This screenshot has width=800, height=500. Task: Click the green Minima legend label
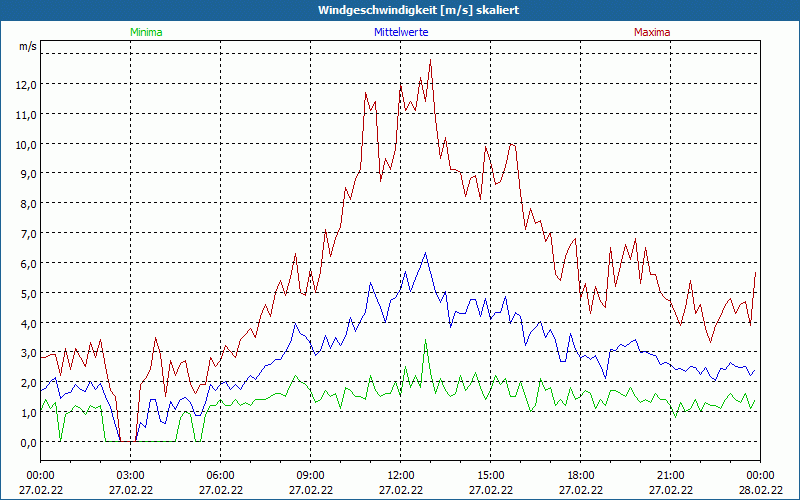click(x=146, y=32)
